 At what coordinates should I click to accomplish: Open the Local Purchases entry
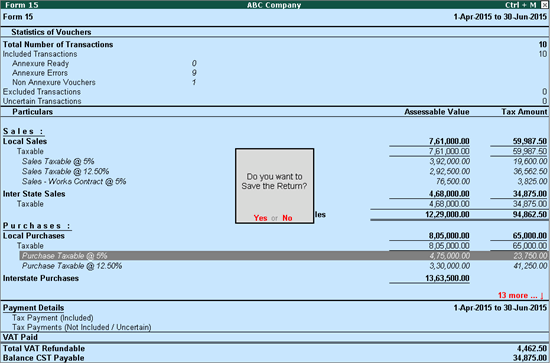coord(275,236)
